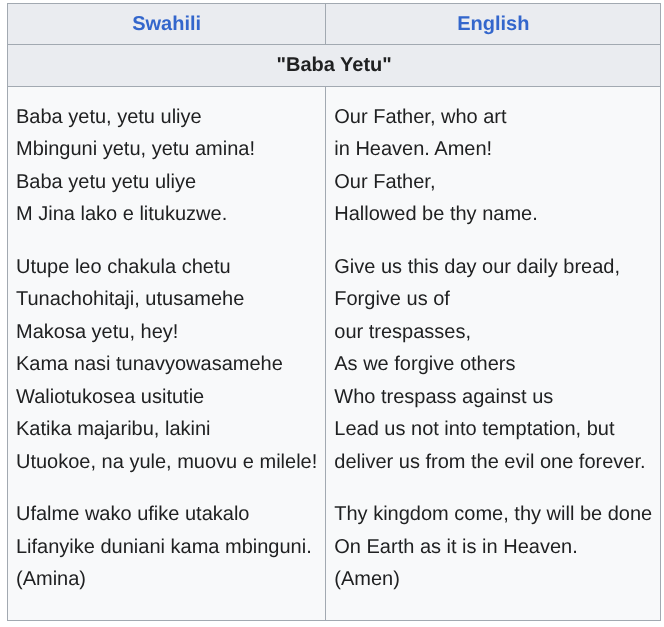
Task: Click the "Baba Yetu" title row
Action: click(x=334, y=65)
